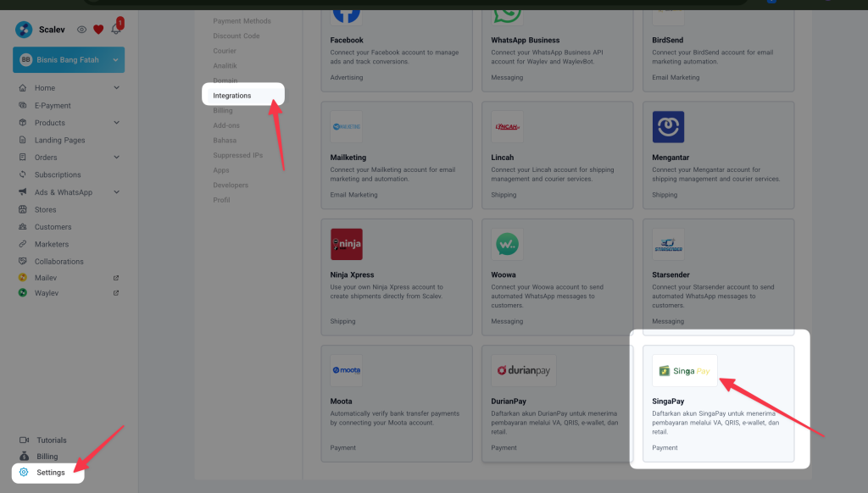Select Suppressed IPs settings tab
This screenshot has width=868, height=493.
(238, 156)
